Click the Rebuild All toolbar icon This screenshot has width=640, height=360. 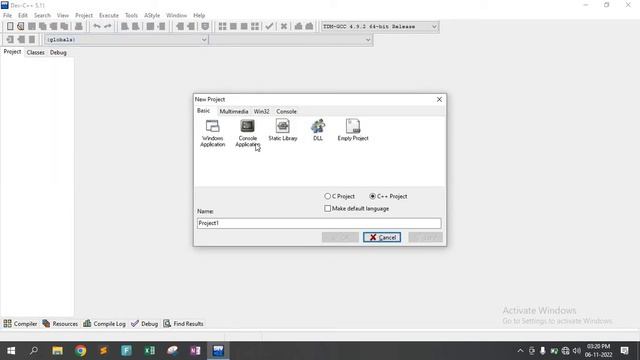tap(255, 26)
